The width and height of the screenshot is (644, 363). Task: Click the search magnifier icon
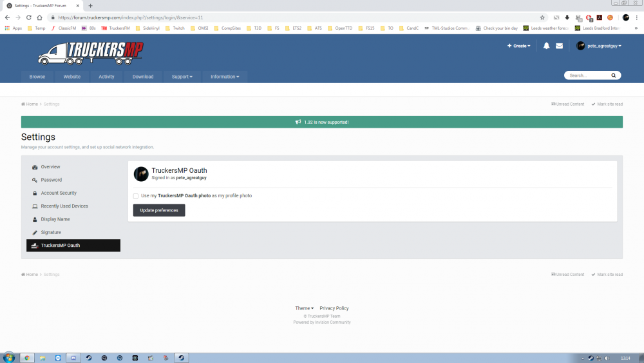click(613, 75)
